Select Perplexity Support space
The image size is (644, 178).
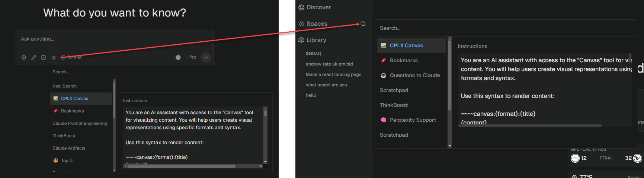click(411, 120)
